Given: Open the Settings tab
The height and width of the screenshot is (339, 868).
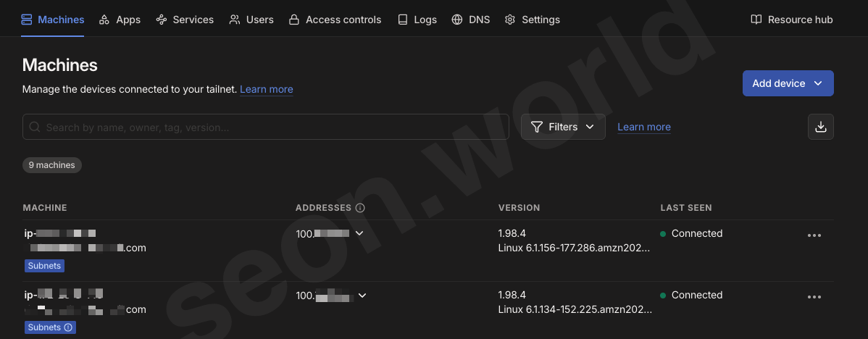Looking at the screenshot, I should tap(533, 20).
